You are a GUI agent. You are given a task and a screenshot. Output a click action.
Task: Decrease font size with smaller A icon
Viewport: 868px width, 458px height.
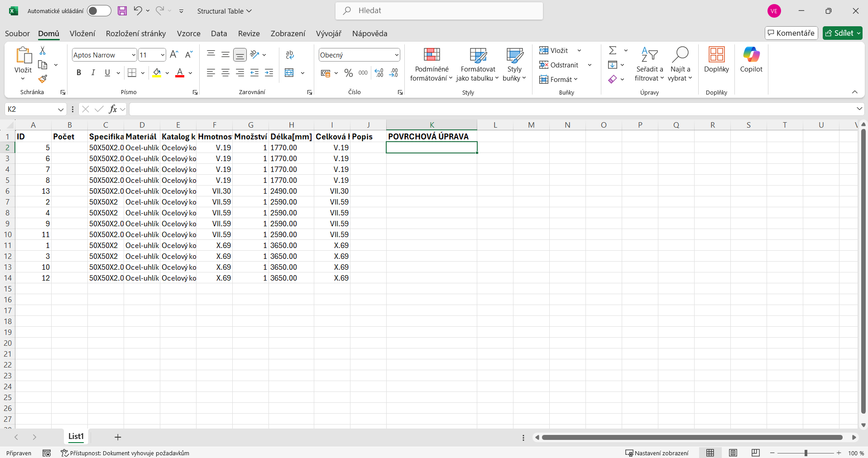click(189, 55)
